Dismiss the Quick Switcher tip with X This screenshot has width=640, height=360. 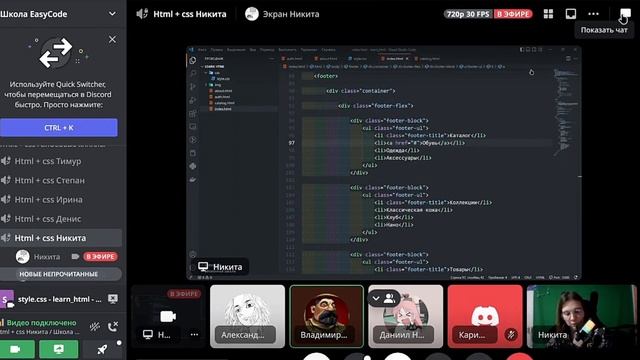coord(112,40)
